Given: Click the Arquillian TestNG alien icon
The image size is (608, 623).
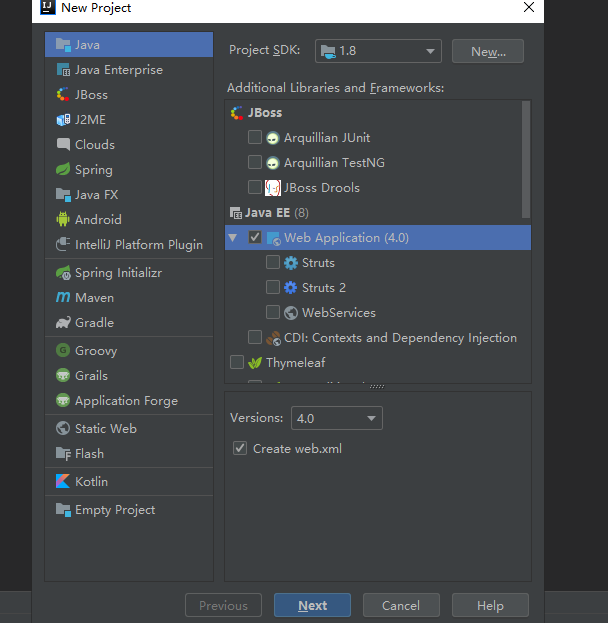Looking at the screenshot, I should point(273,163).
